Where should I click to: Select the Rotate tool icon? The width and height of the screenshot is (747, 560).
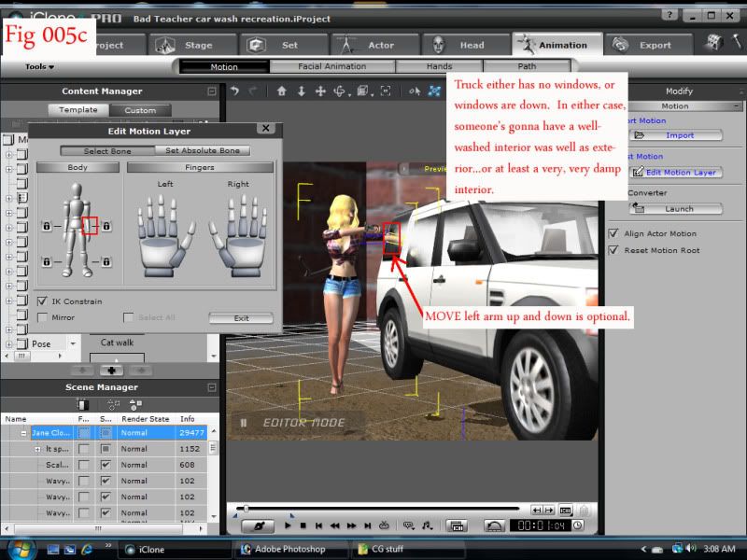click(340, 91)
